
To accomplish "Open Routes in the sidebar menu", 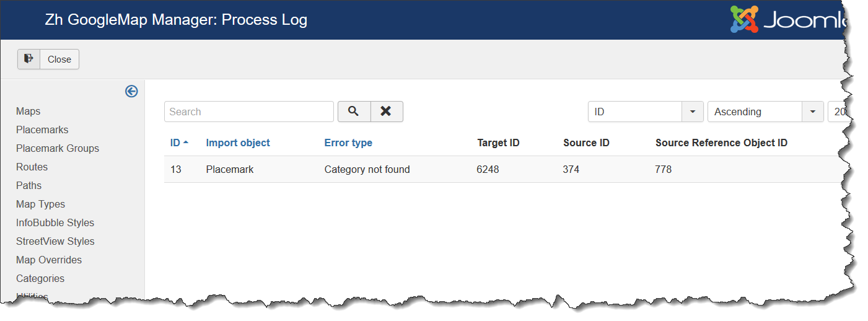I will click(32, 167).
